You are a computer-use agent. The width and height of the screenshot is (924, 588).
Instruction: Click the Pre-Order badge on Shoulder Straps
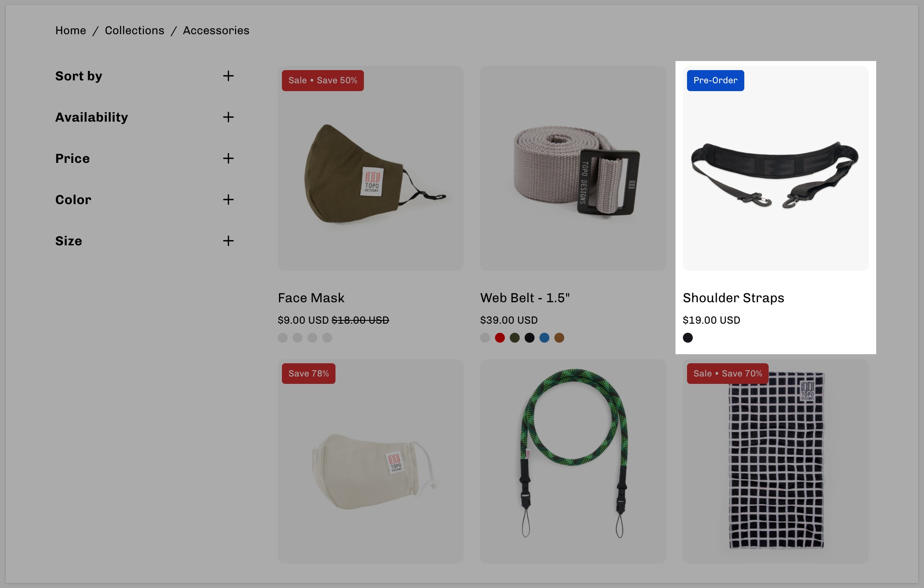click(x=715, y=80)
